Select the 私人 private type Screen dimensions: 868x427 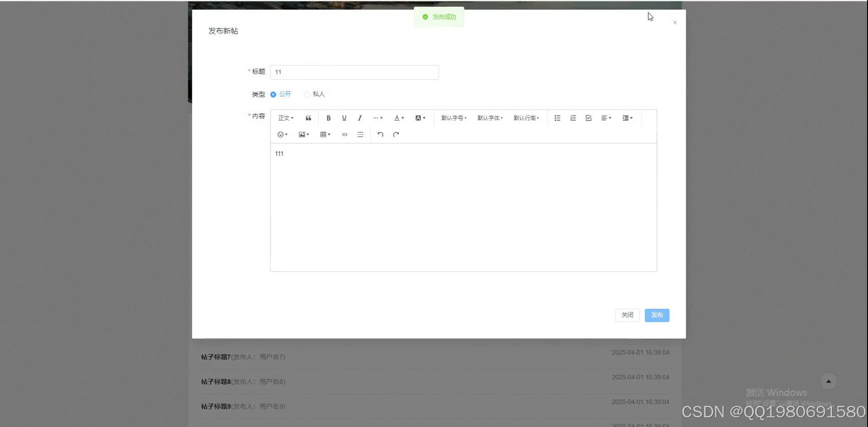point(314,94)
